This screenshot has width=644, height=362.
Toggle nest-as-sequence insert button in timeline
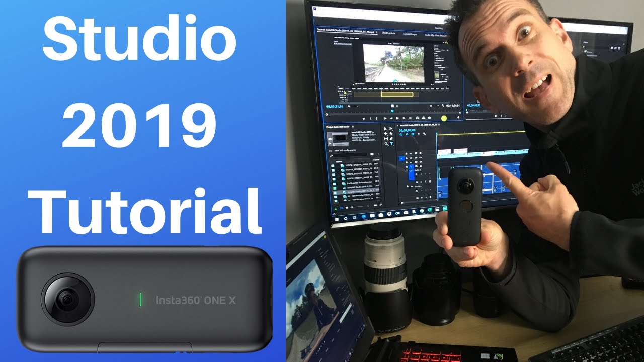tap(401, 134)
